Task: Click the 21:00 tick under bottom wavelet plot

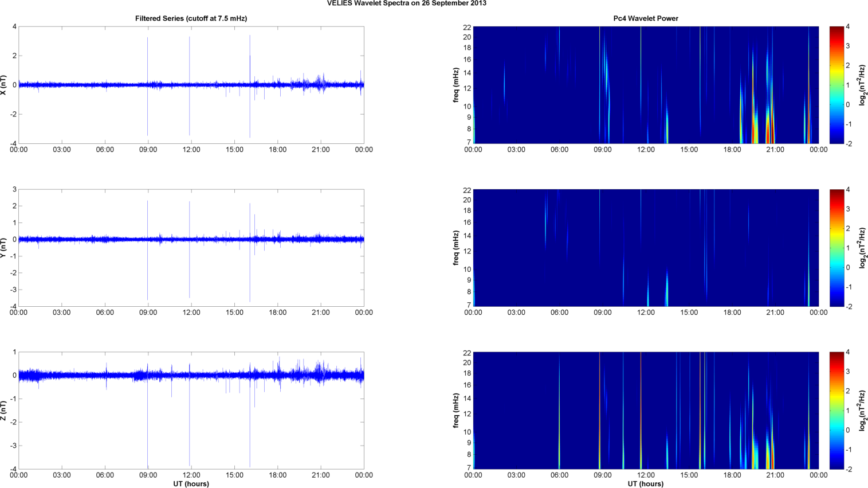Action: (x=775, y=475)
